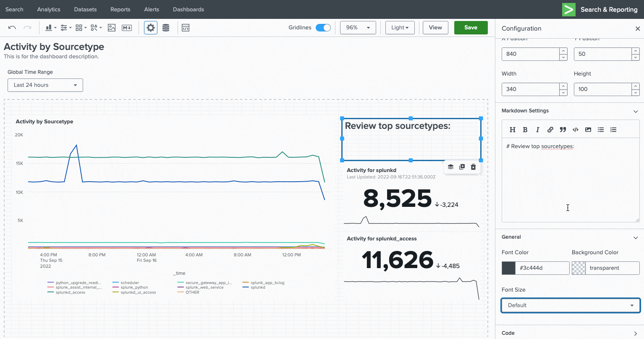Open the Font Color swatch
Viewport: 644px width, 339px height.
tap(508, 268)
